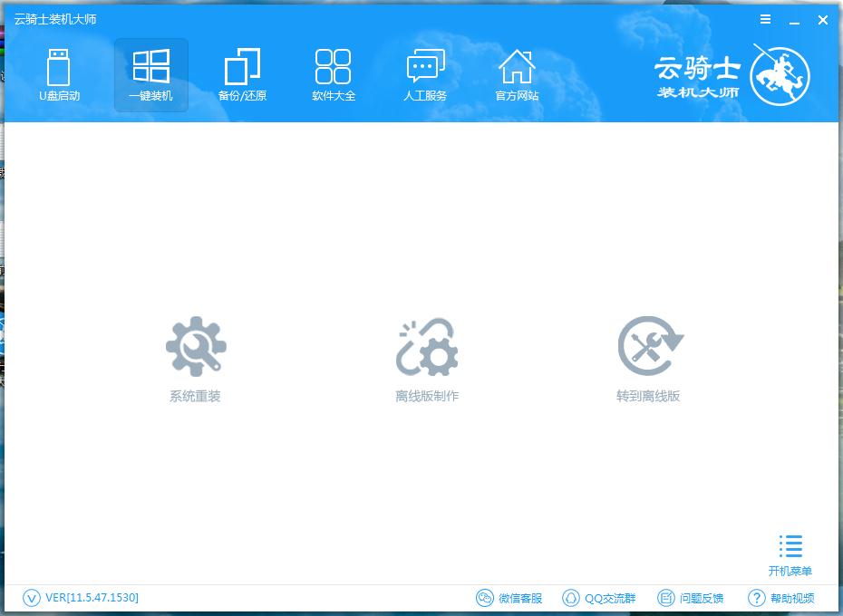The width and height of the screenshot is (843, 616).
Task: Open the 帮助视频 link text
Action: [x=792, y=598]
